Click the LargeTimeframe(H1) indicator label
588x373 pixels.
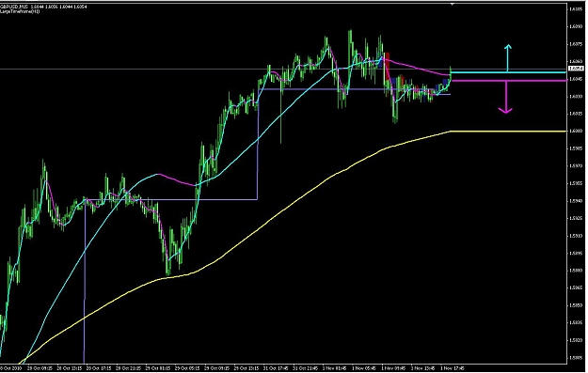20,11
